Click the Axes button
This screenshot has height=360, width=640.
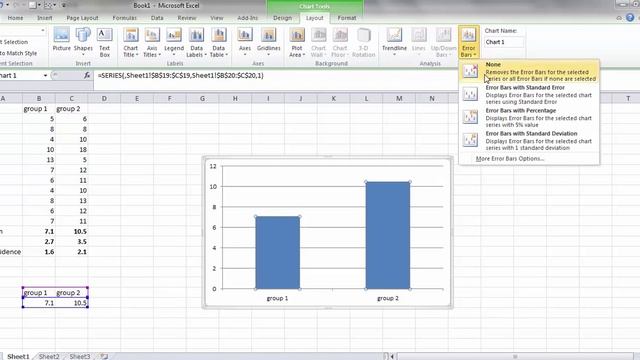tap(245, 42)
